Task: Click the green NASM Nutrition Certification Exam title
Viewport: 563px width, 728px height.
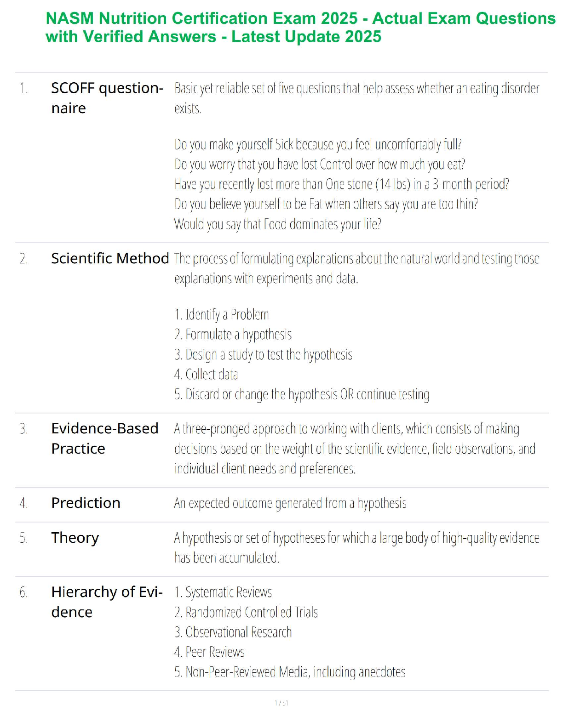Action: (300, 28)
